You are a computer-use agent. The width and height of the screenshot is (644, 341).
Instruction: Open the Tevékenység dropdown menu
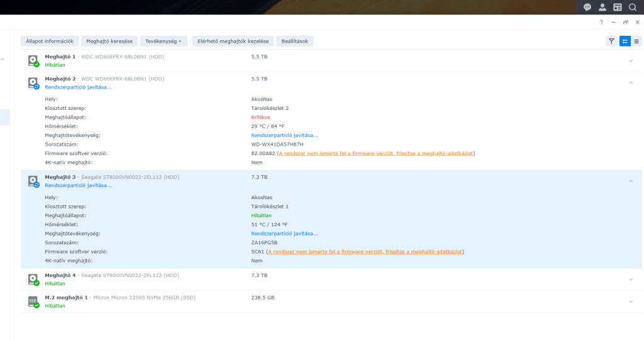click(x=164, y=41)
